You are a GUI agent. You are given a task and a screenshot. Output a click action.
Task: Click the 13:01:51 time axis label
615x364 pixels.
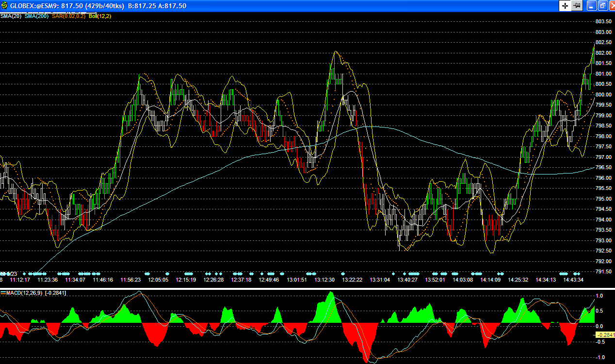click(x=296, y=280)
